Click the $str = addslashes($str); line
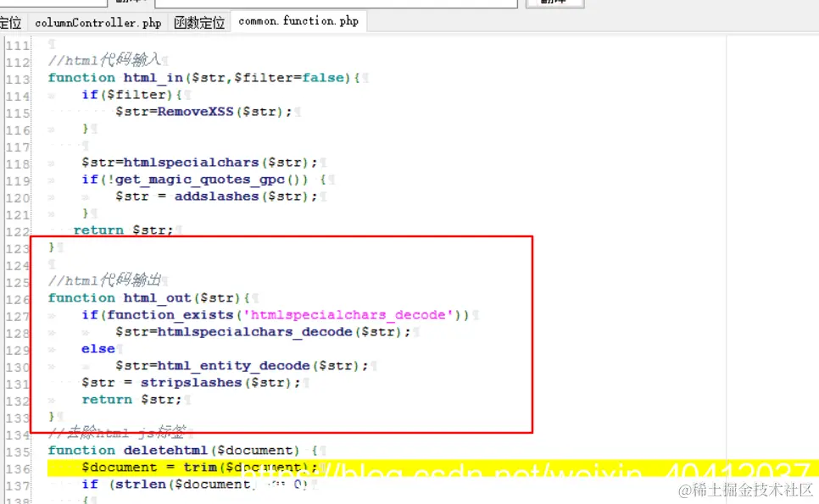Image resolution: width=819 pixels, height=504 pixels. [x=216, y=197]
